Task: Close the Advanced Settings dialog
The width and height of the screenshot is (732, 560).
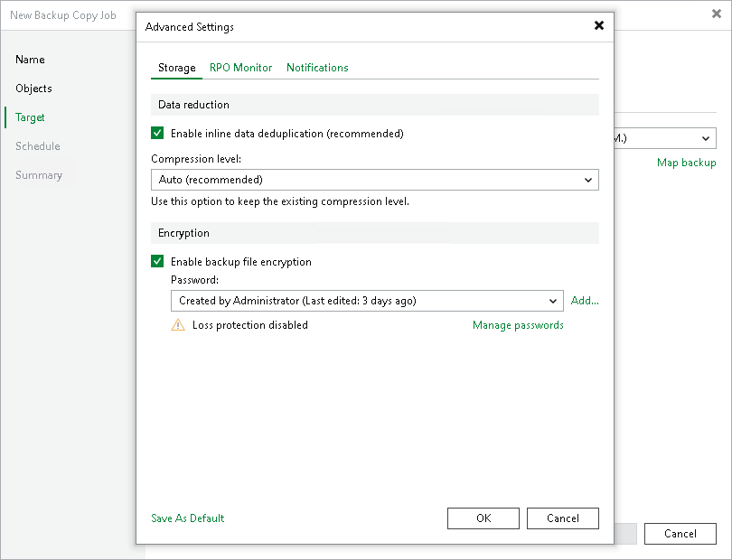Action: [x=599, y=26]
